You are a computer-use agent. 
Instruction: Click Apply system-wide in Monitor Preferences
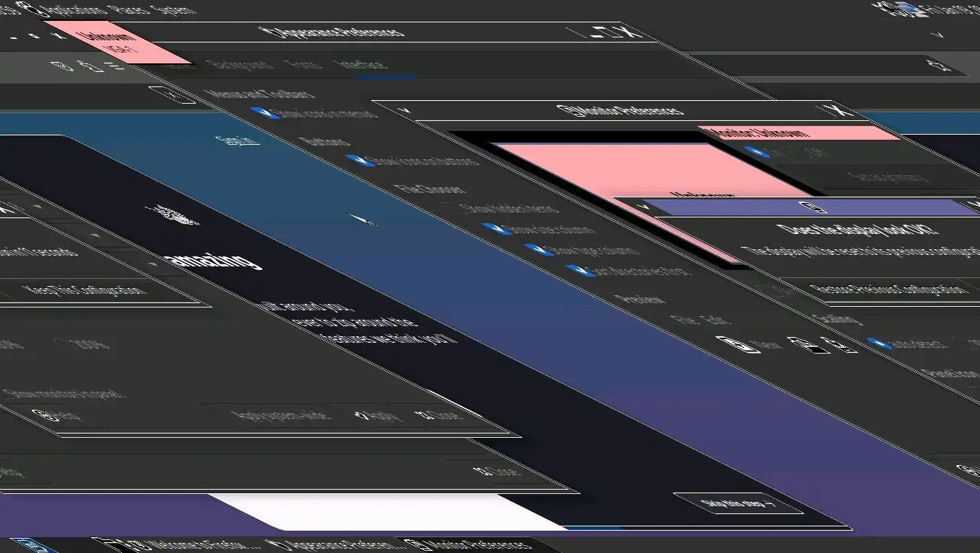point(282,415)
